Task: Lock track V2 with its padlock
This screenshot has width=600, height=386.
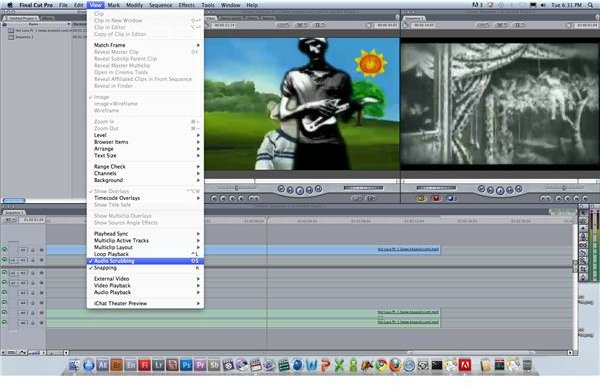Action: tap(33, 250)
